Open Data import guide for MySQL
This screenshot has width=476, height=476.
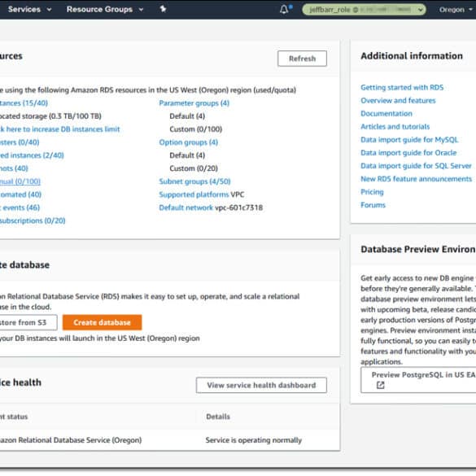(409, 140)
